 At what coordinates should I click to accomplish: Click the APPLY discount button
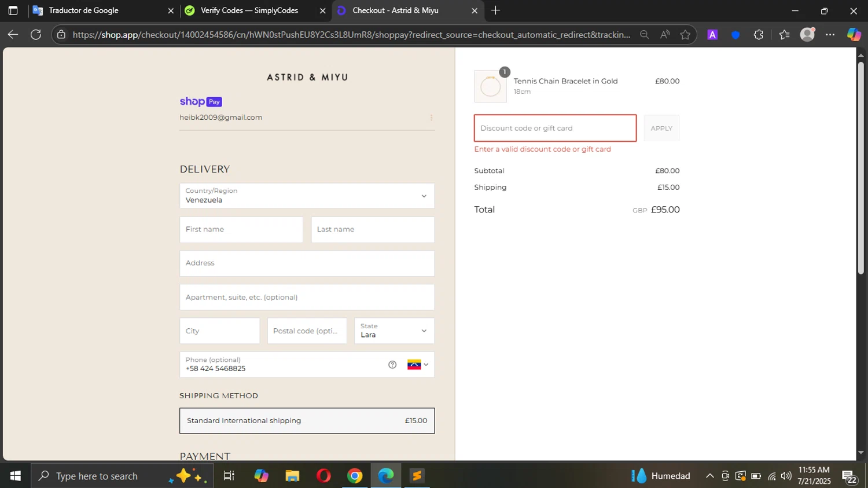click(x=661, y=128)
